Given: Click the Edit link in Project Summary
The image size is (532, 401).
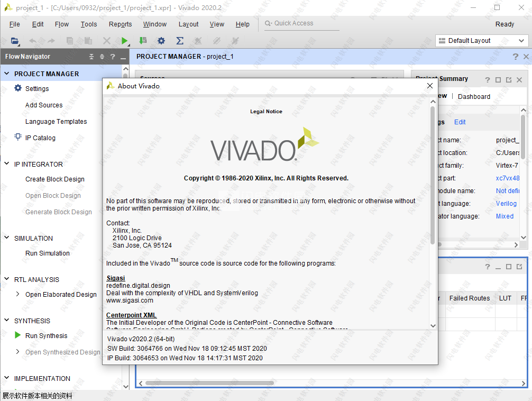Looking at the screenshot, I should [x=460, y=122].
